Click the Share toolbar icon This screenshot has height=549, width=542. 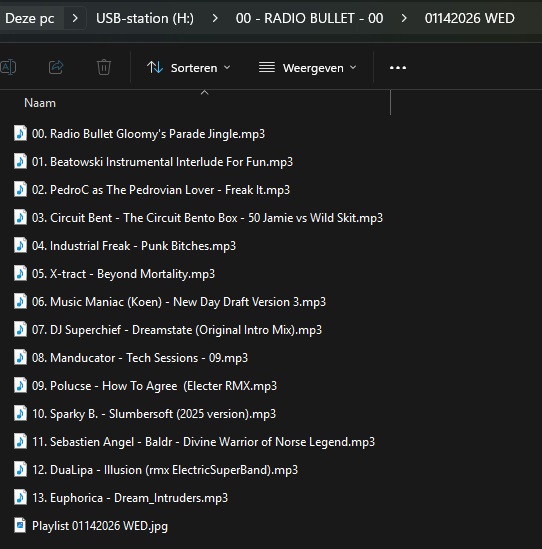[x=56, y=67]
